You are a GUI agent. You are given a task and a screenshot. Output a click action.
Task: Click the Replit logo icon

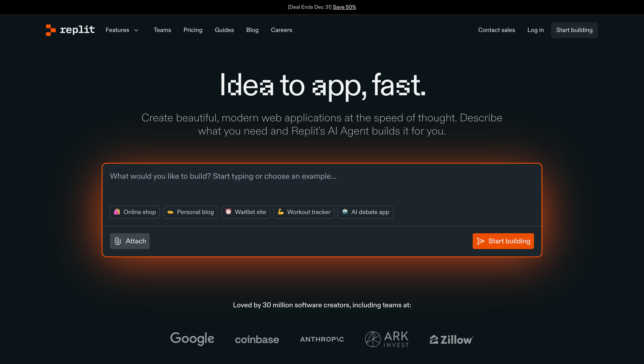(x=51, y=30)
